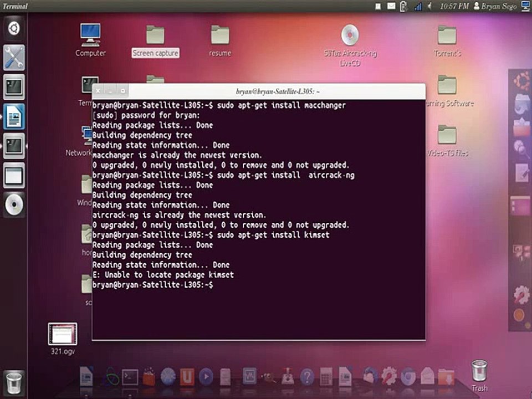Click 'macchanger is already the newest version.' line
The height and width of the screenshot is (399, 532).
pyautogui.click(x=177, y=155)
